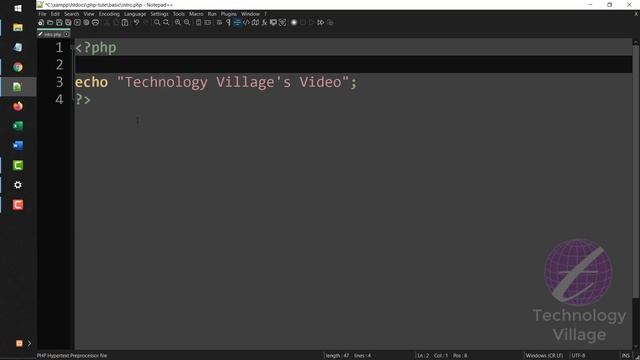The width and height of the screenshot is (640, 360).
Task: Save the file with the Save icon
Action: (59, 22)
